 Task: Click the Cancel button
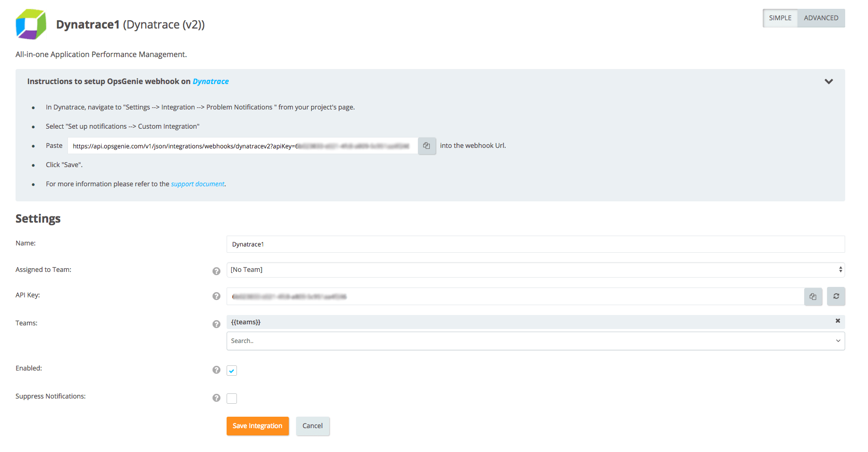click(313, 426)
